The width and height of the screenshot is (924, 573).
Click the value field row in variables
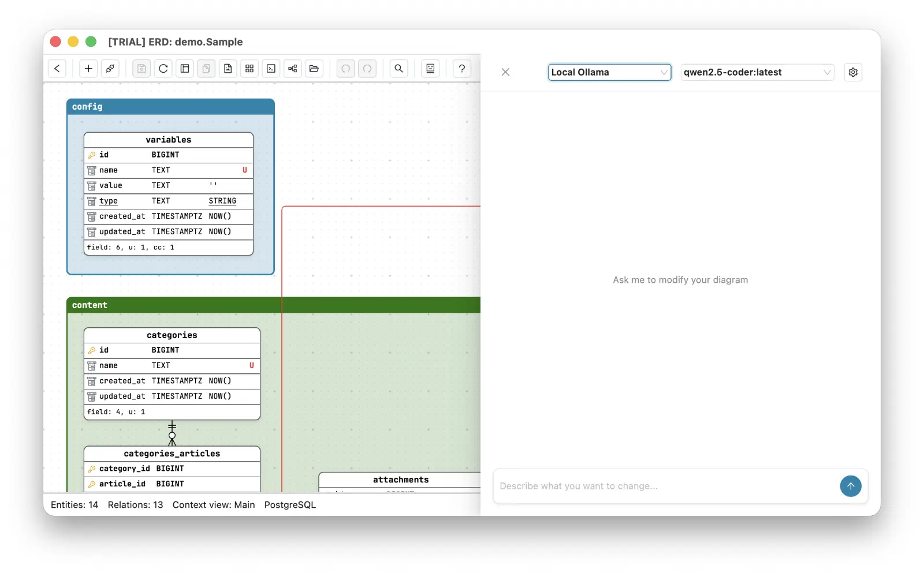169,186
